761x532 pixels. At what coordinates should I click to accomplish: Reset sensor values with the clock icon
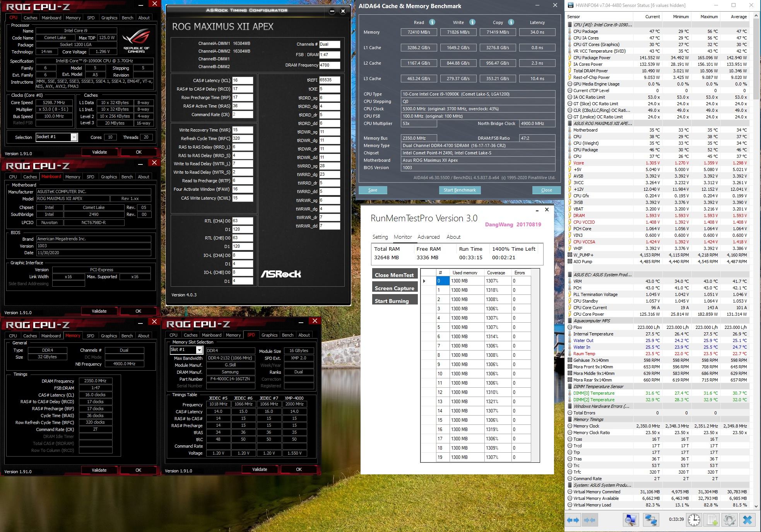(694, 520)
